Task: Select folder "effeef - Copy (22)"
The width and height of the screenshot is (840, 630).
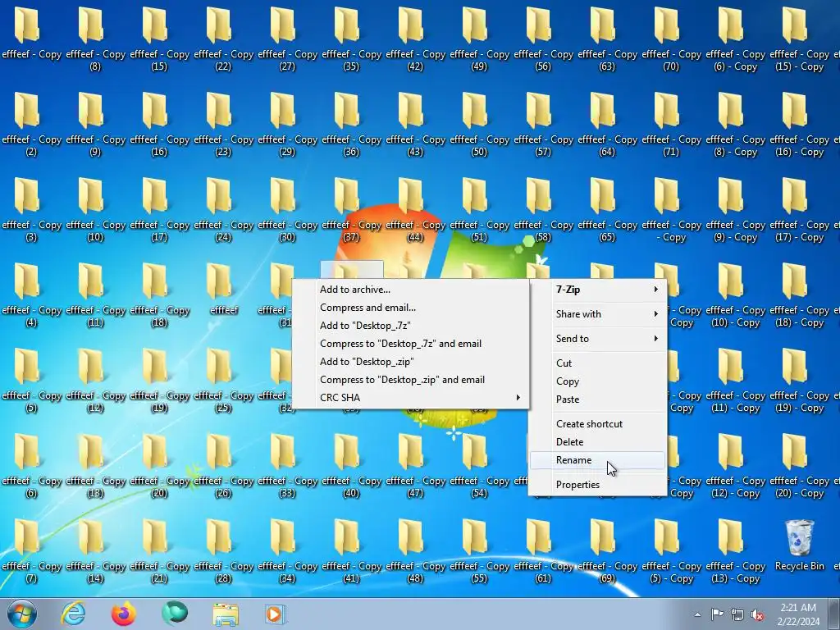Action: point(223,39)
